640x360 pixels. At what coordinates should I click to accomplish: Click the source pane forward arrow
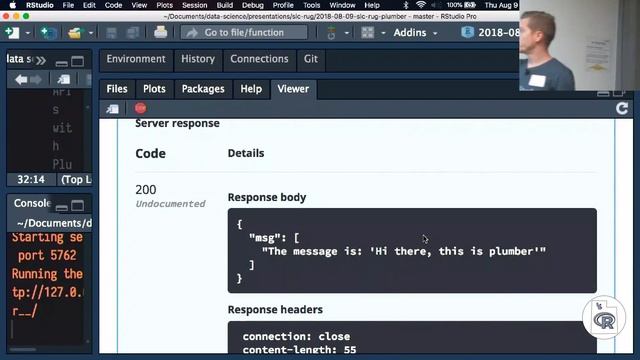click(x=36, y=80)
